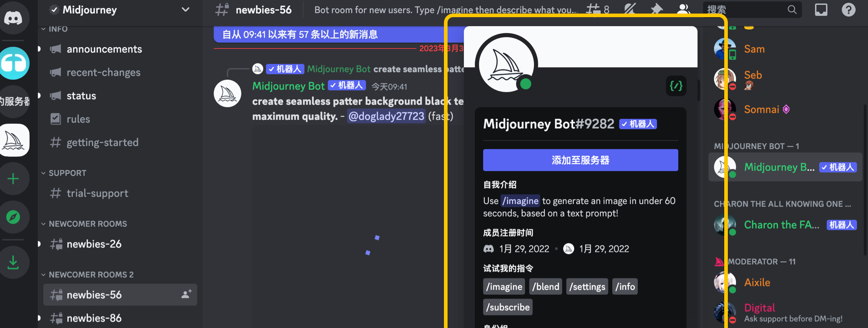Image resolution: width=868 pixels, height=328 pixels.
Task: Select the /subscribe command chip
Action: point(508,307)
